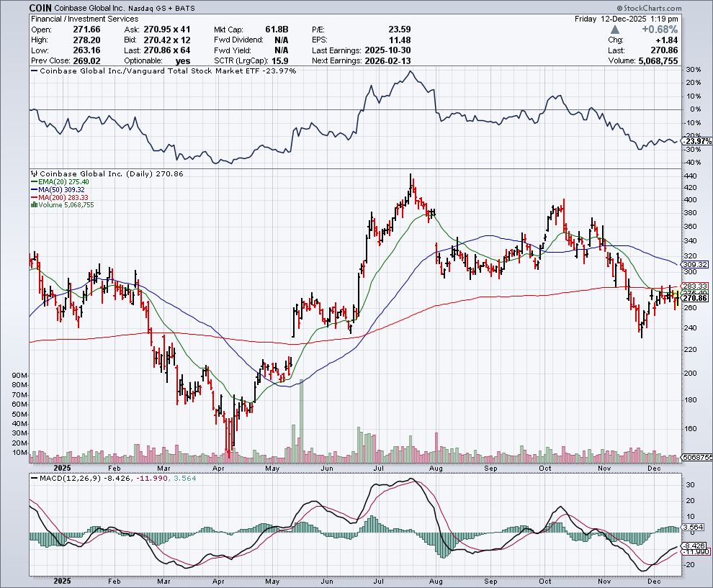Click the blue MA(50) legend line marker
This screenshot has width=713, height=588.
pos(33,191)
